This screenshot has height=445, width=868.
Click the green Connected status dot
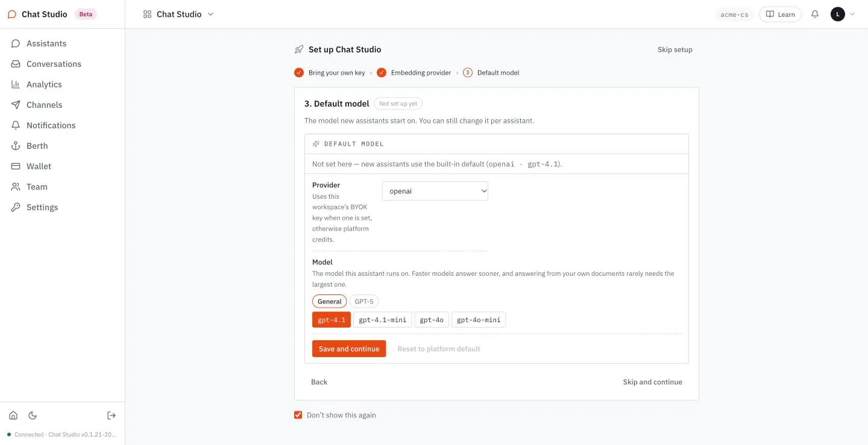(x=9, y=434)
